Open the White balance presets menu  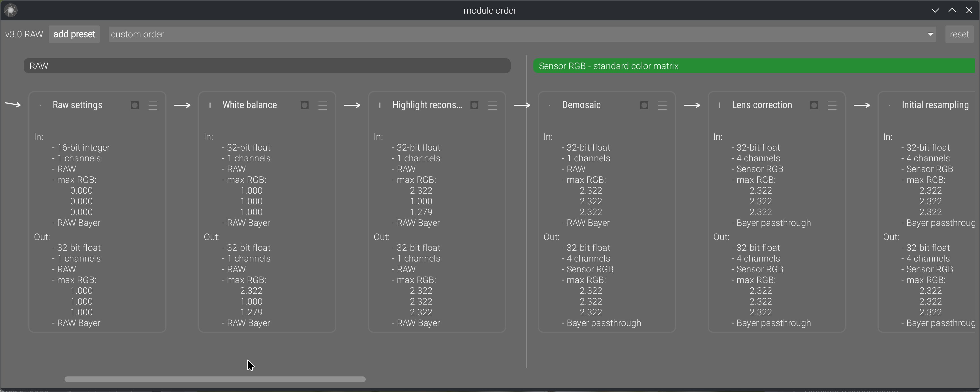323,105
